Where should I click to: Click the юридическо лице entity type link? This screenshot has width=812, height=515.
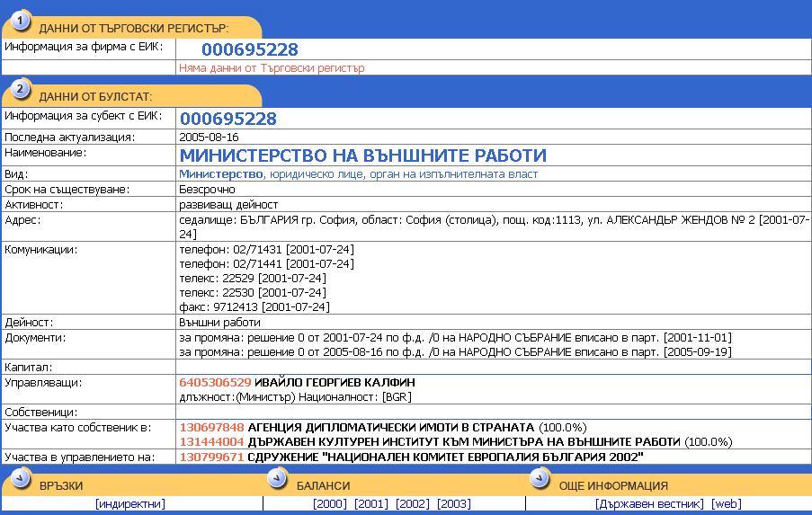(317, 173)
